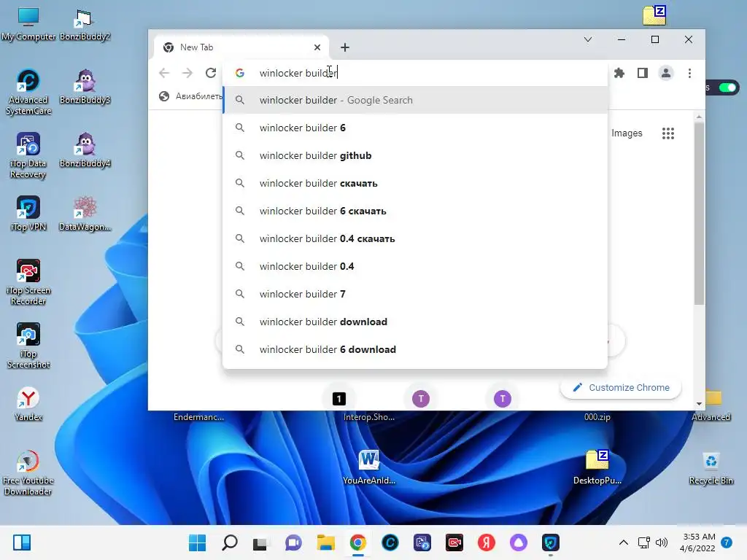747x560 pixels.
Task: Open My Computer desktop icon
Action: point(28,24)
